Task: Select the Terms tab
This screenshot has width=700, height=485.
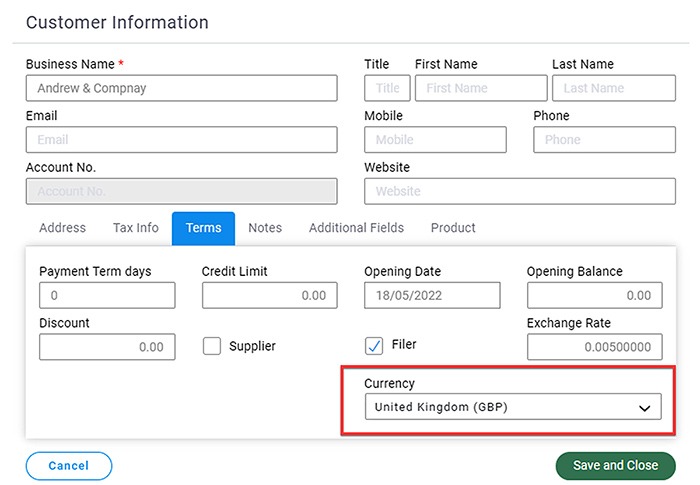Action: click(x=204, y=228)
